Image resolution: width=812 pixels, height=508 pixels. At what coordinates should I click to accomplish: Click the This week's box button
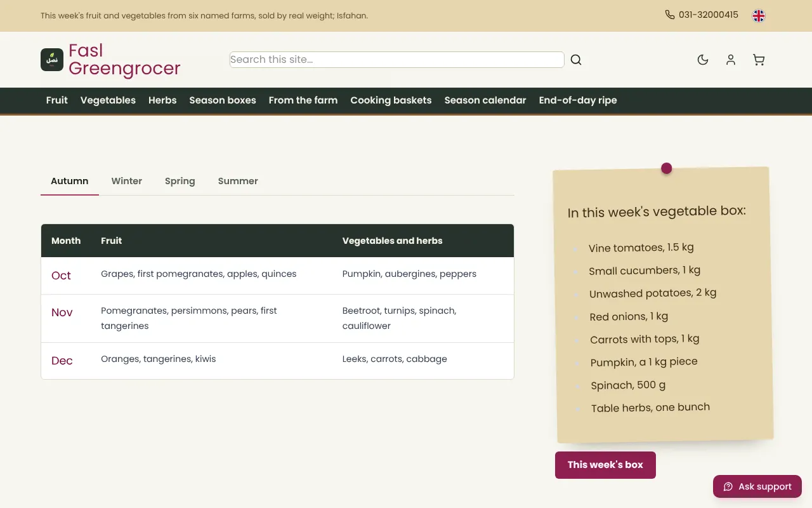point(605,465)
